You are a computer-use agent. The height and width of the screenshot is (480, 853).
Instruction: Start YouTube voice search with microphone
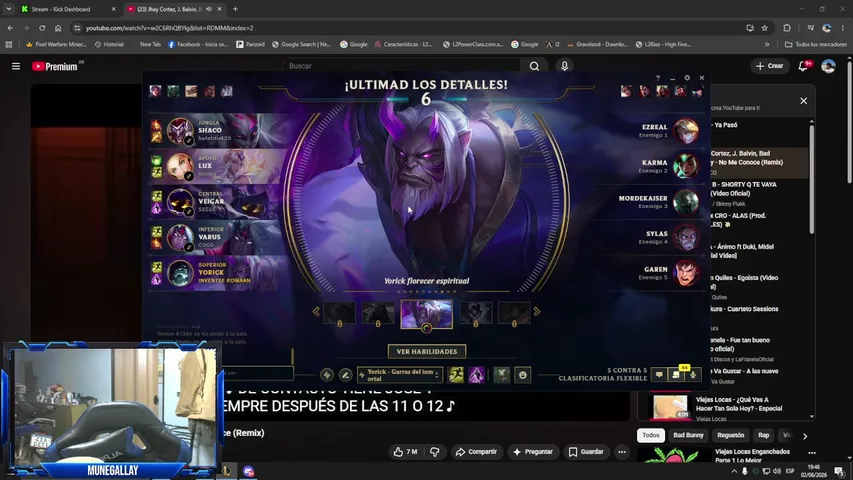[564, 66]
